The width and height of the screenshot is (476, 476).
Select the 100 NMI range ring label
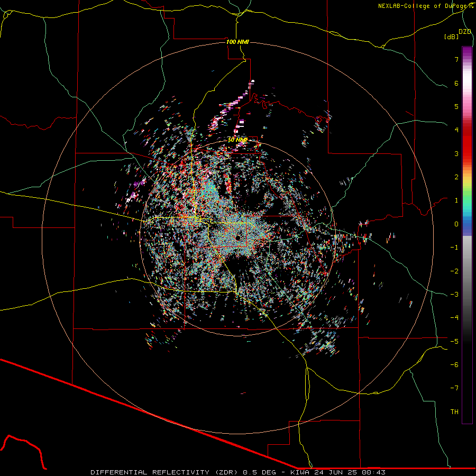coord(237,42)
